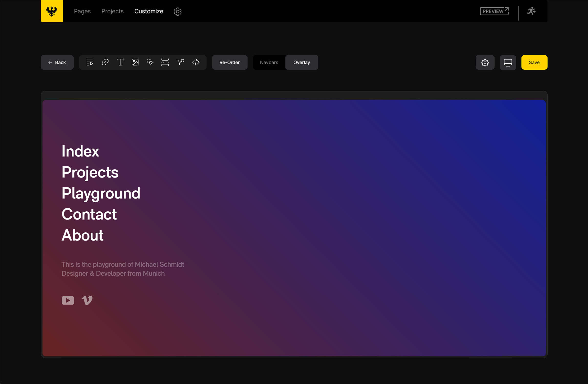Screen dimensions: 588x384
Task: Go Back with the arrow button
Action: 57,62
